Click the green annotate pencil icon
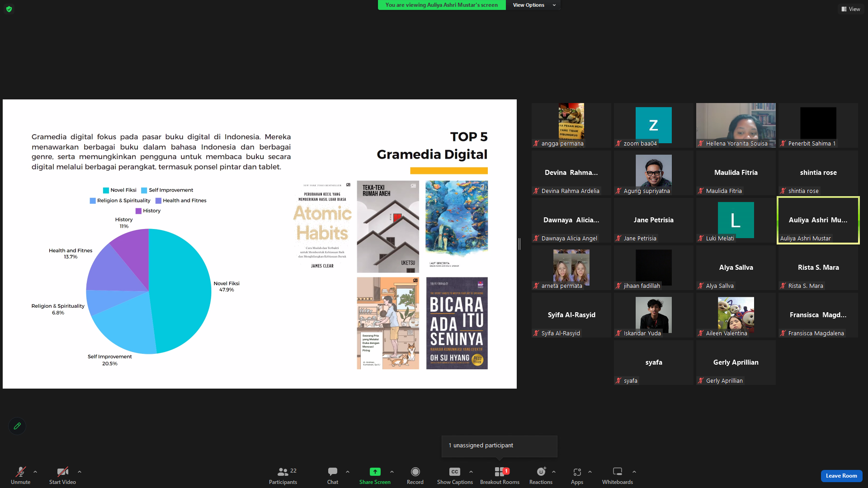Image resolution: width=868 pixels, height=488 pixels. pos(17,426)
